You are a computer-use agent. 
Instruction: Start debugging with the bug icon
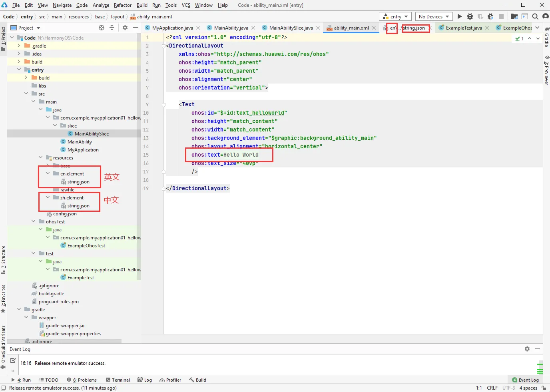coord(470,16)
